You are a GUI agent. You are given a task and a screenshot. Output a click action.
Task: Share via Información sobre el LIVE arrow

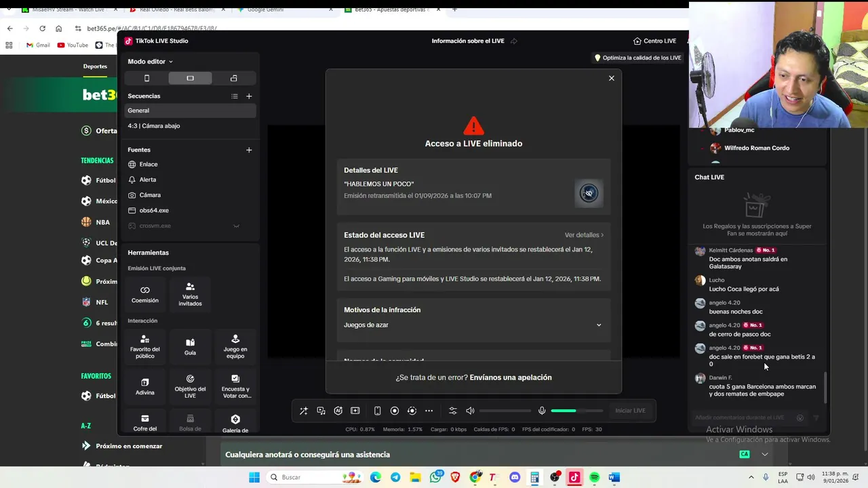[513, 41]
